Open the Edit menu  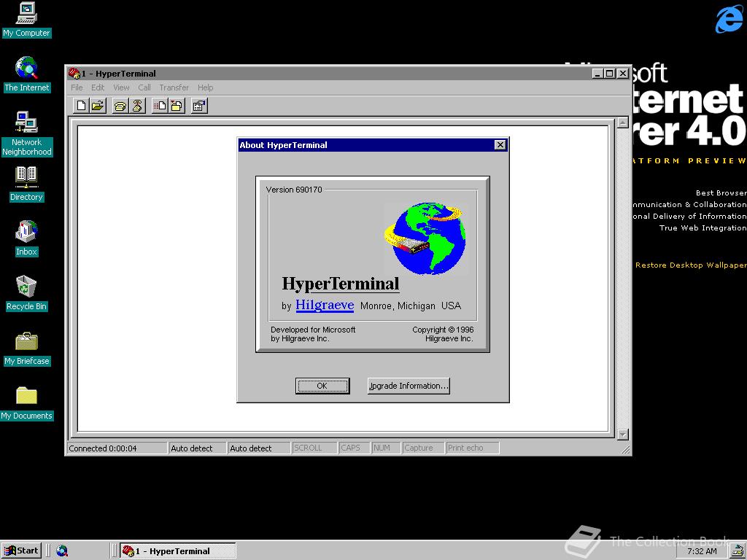point(98,87)
